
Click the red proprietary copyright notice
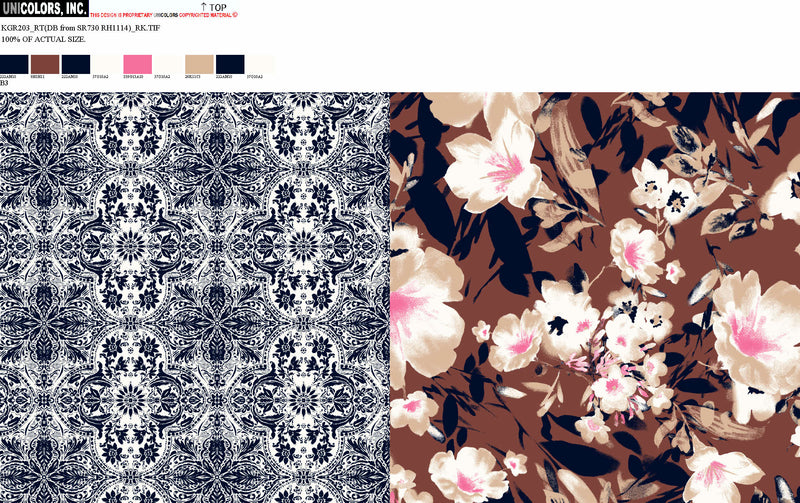click(164, 15)
